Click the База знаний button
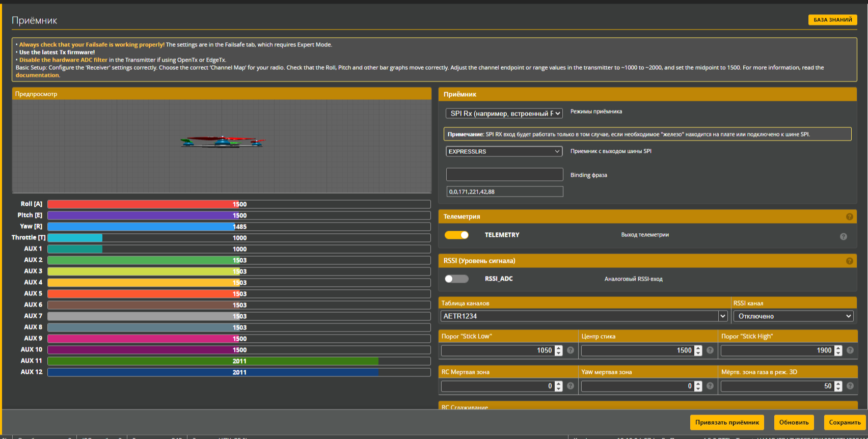Image resolution: width=868 pixels, height=439 pixels. [x=832, y=20]
